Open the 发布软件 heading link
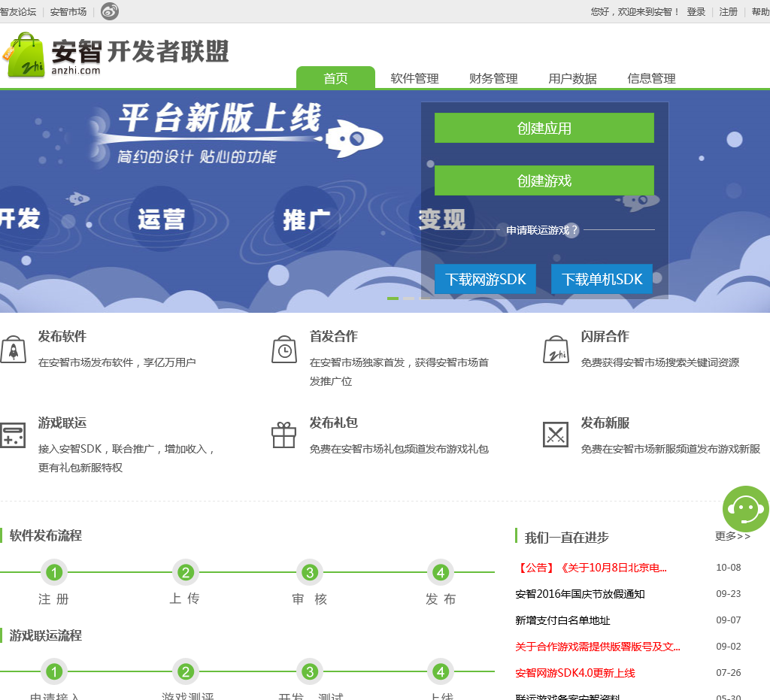Screen dimensions: 770x700 (62, 336)
